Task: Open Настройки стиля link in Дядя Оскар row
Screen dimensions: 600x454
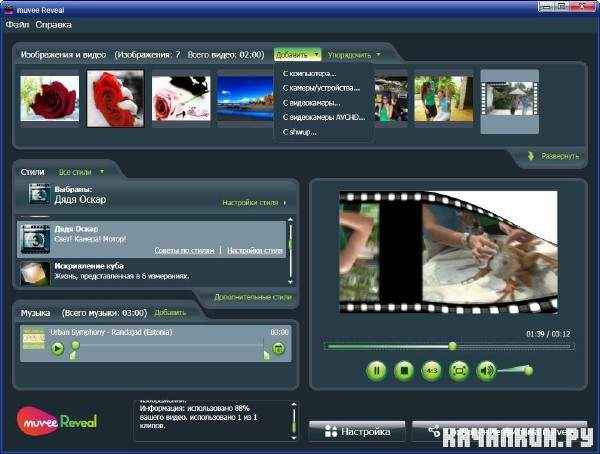Action: point(255,250)
